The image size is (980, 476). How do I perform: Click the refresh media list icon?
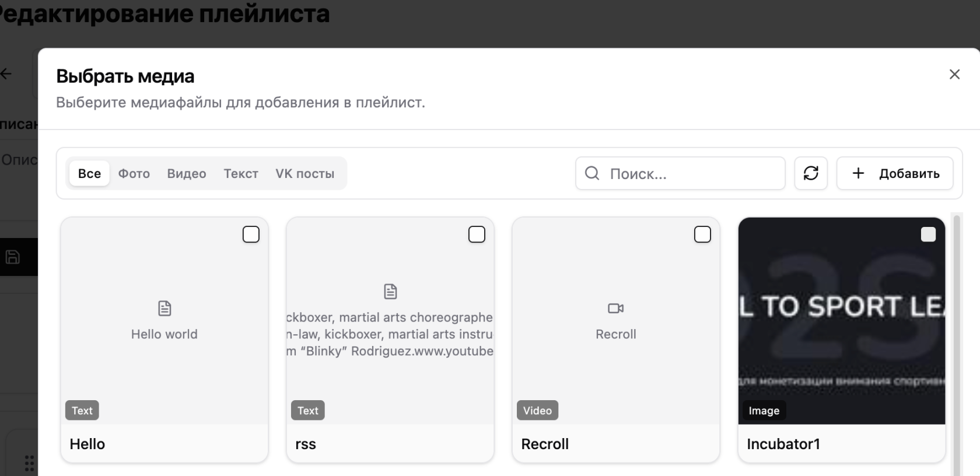coord(811,173)
